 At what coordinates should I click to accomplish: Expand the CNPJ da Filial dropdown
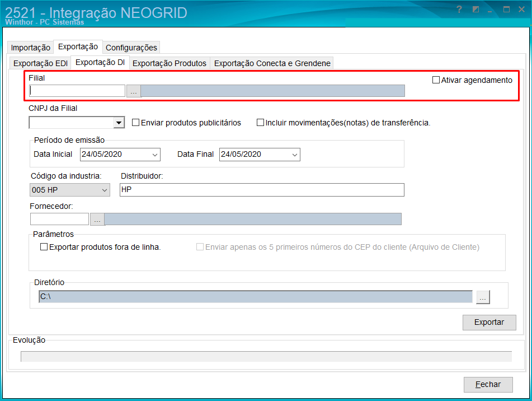tap(119, 123)
